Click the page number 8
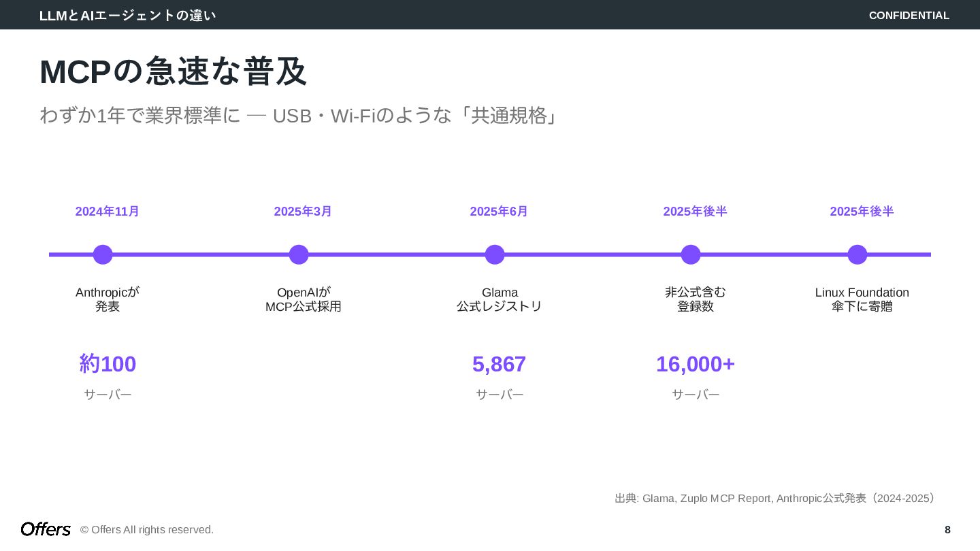This screenshot has width=980, height=551. [x=947, y=529]
